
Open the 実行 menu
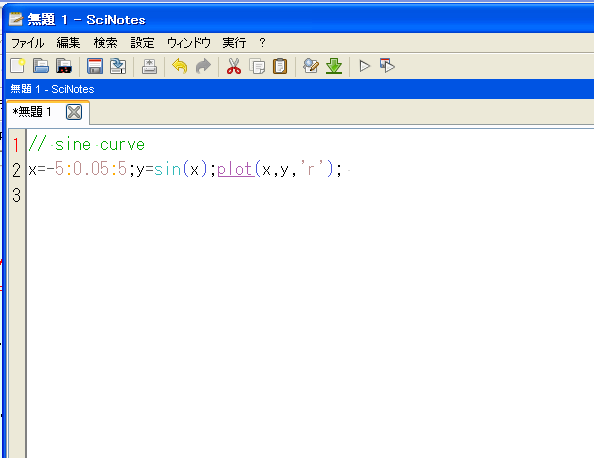[x=234, y=43]
